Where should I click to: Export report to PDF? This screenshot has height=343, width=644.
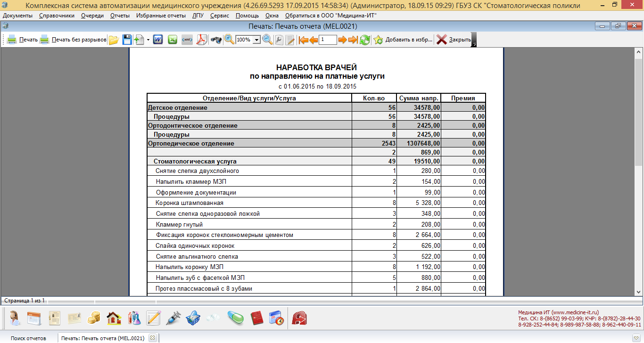coord(202,40)
